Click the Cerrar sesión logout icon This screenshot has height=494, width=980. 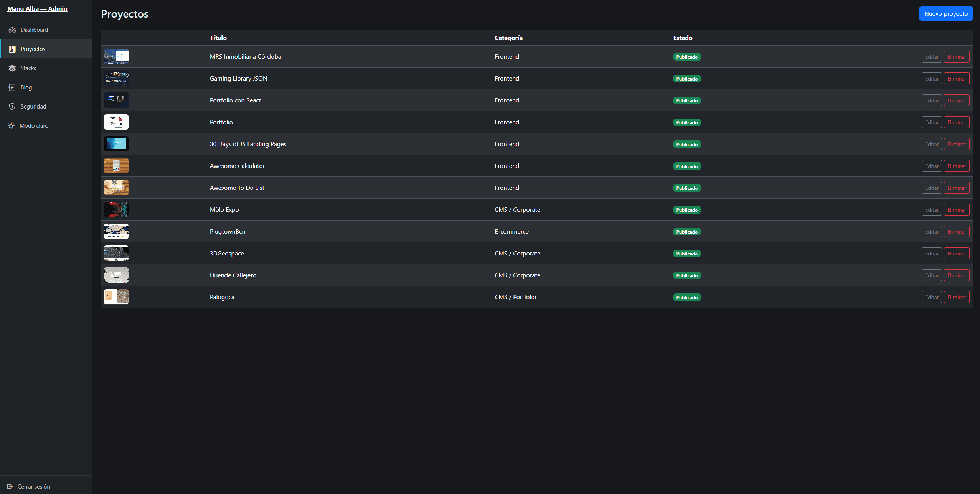coord(10,487)
